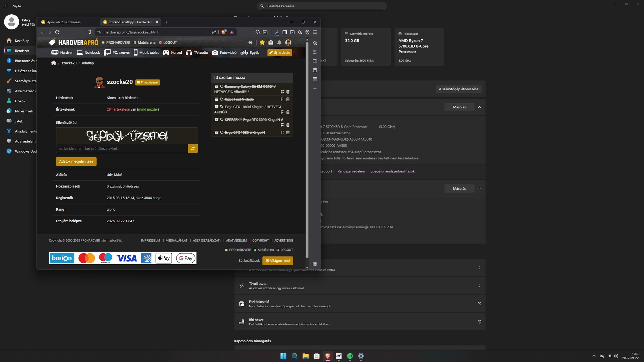Click the captcha text input field

[122, 149]
